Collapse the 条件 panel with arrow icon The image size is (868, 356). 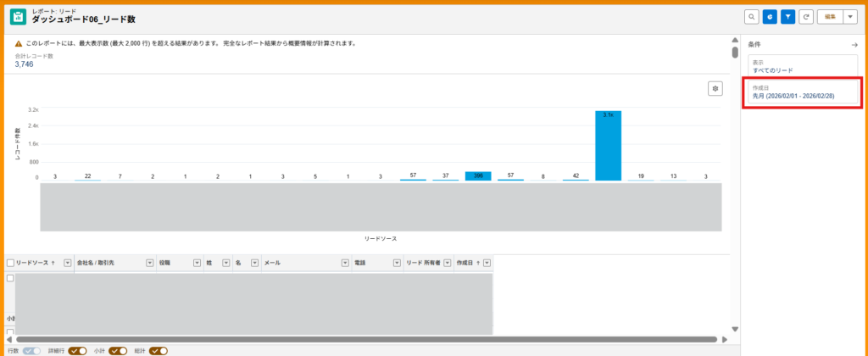854,44
